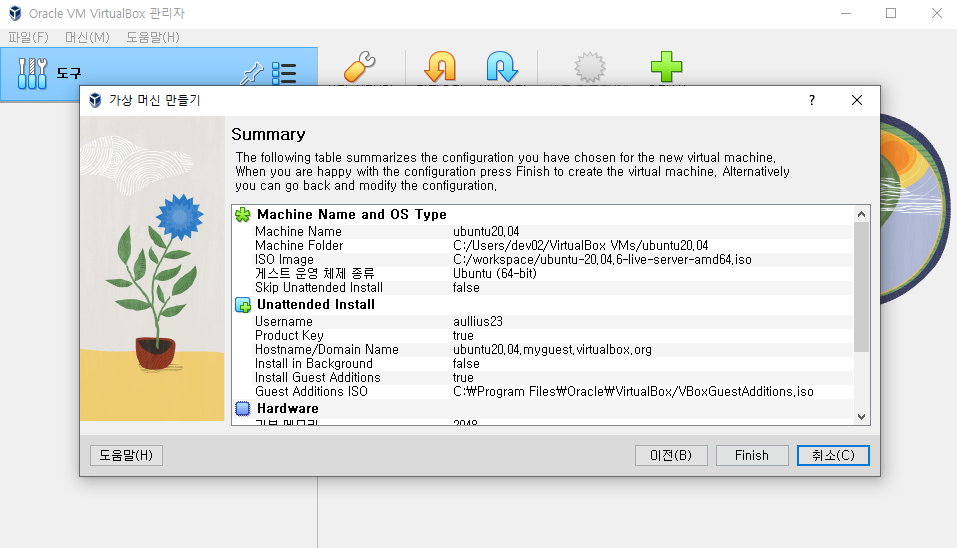Click hostname value ubuntu20.04.myguest.virtualbox.org
This screenshot has height=548, width=957.
pyautogui.click(x=552, y=350)
